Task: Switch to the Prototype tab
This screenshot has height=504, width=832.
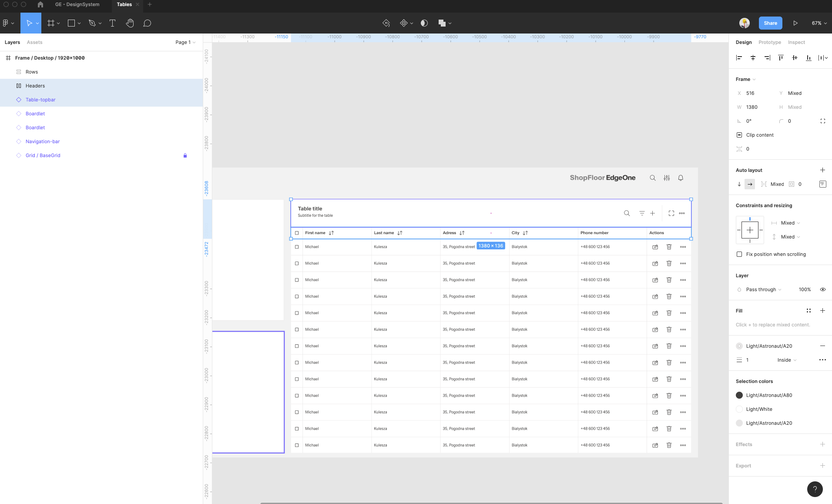Action: [769, 42]
